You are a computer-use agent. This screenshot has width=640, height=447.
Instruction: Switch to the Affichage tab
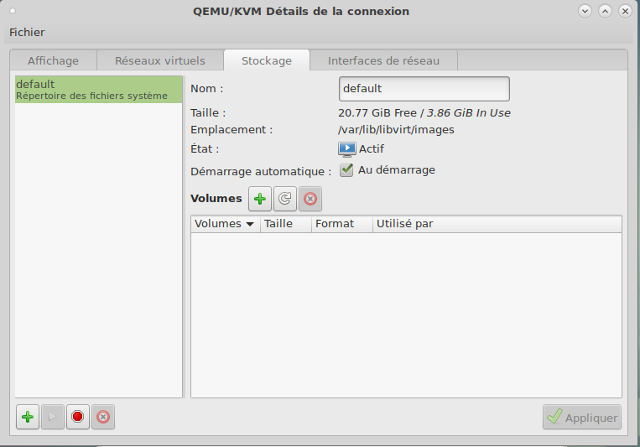(53, 61)
